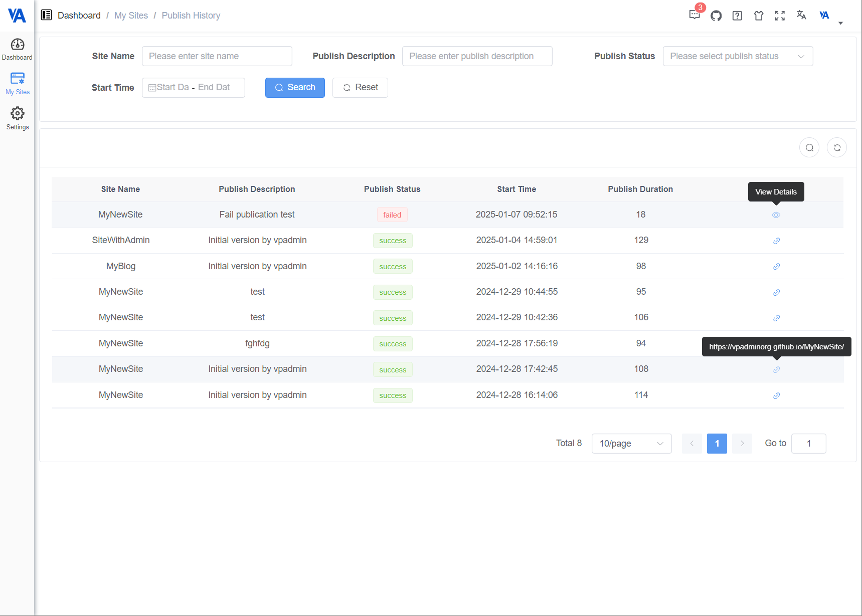Click the help question mark icon
The width and height of the screenshot is (862, 616).
(x=737, y=16)
